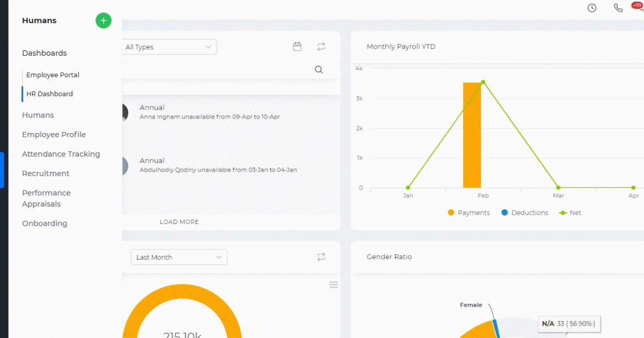Viewport: 644px width, 338px height.
Task: Open the calendar icon in leave panel
Action: (x=297, y=47)
